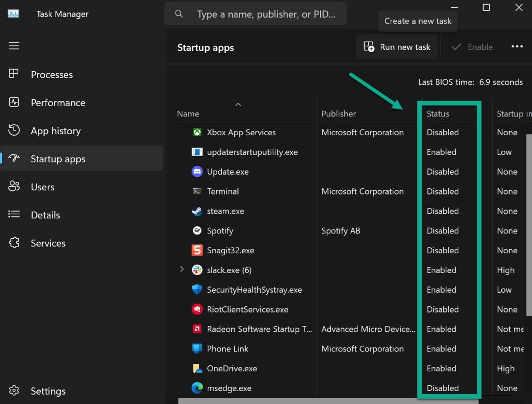Select the Terminal app icon

click(197, 191)
